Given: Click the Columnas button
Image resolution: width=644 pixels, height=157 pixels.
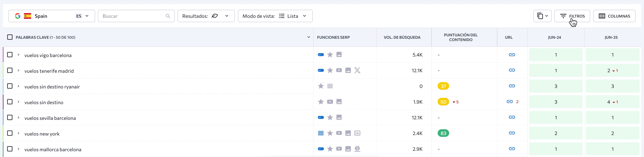Looking at the screenshot, I should tap(614, 16).
